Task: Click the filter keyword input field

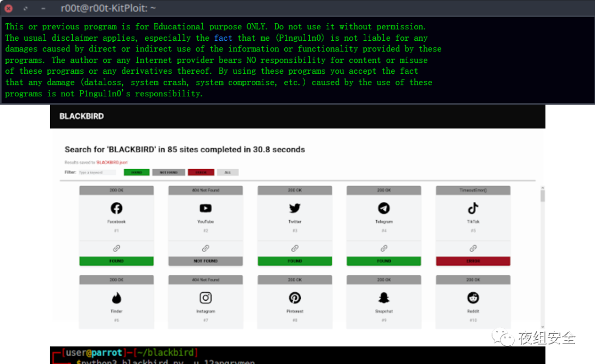Action: [x=97, y=172]
